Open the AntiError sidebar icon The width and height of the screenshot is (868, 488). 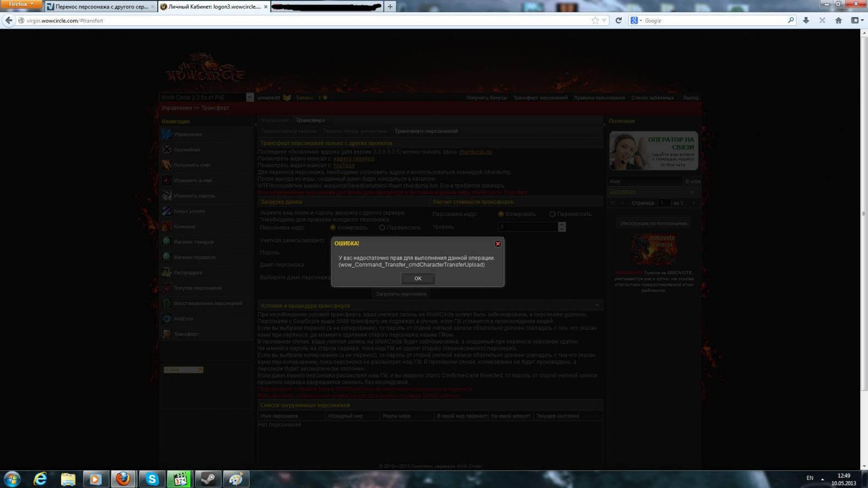point(167,319)
